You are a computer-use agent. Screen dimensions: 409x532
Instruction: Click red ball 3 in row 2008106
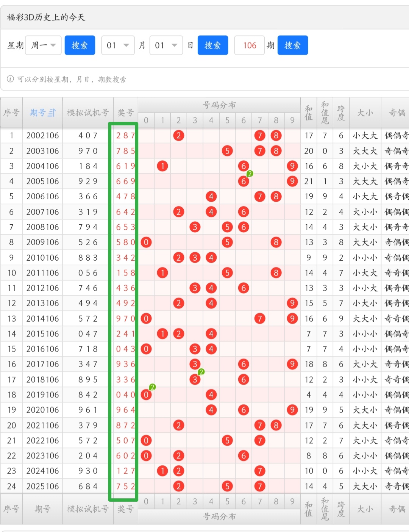[x=195, y=227]
